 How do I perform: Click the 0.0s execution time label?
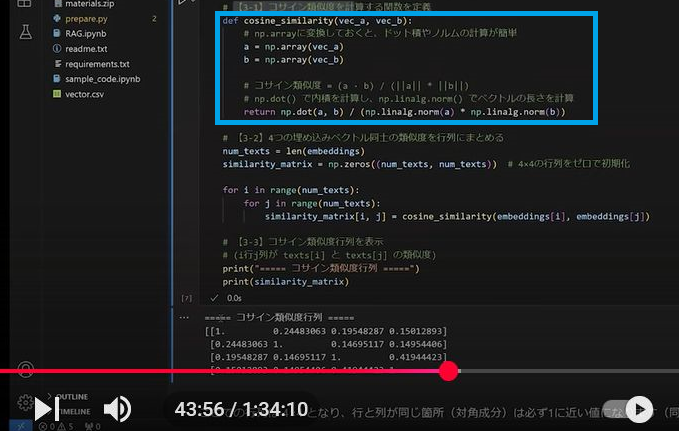pyautogui.click(x=234, y=298)
